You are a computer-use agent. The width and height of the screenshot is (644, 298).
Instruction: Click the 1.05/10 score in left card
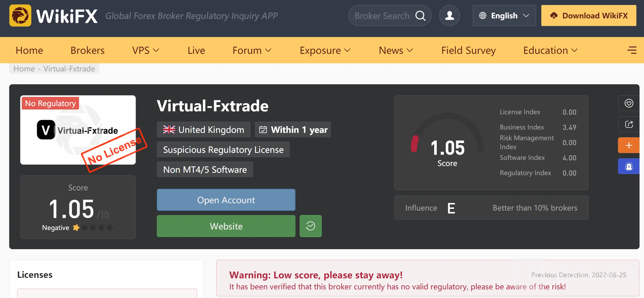tap(79, 209)
